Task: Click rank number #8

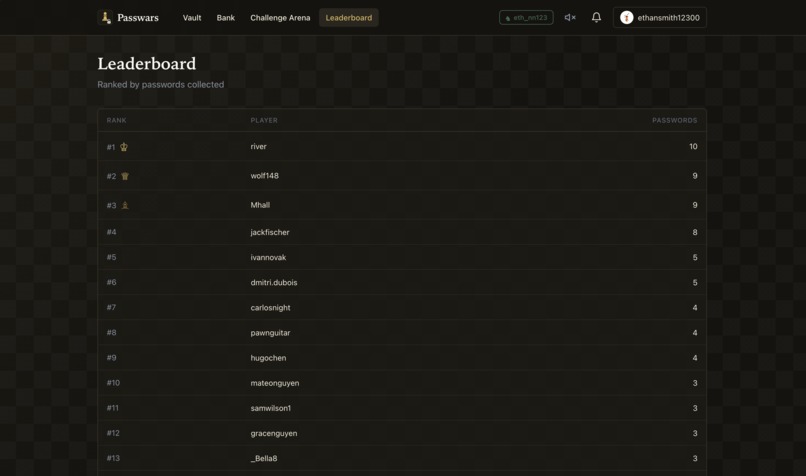Action: (112, 333)
